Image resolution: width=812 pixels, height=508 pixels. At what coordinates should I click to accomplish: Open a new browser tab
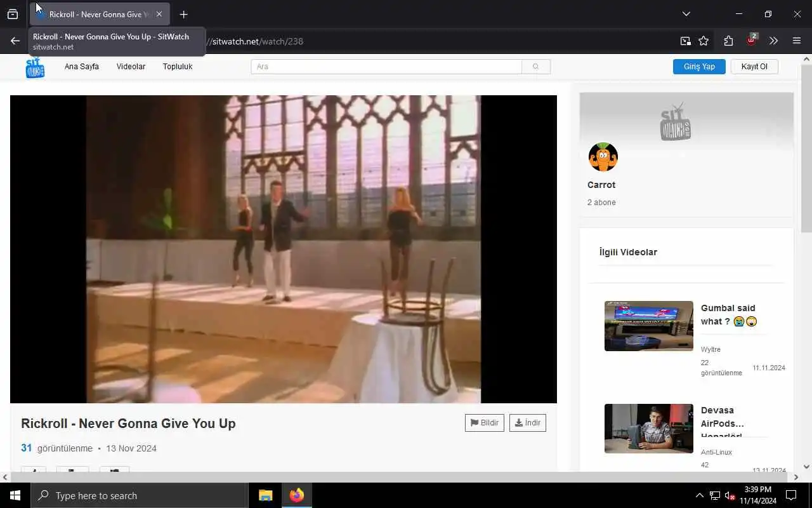[183, 14]
